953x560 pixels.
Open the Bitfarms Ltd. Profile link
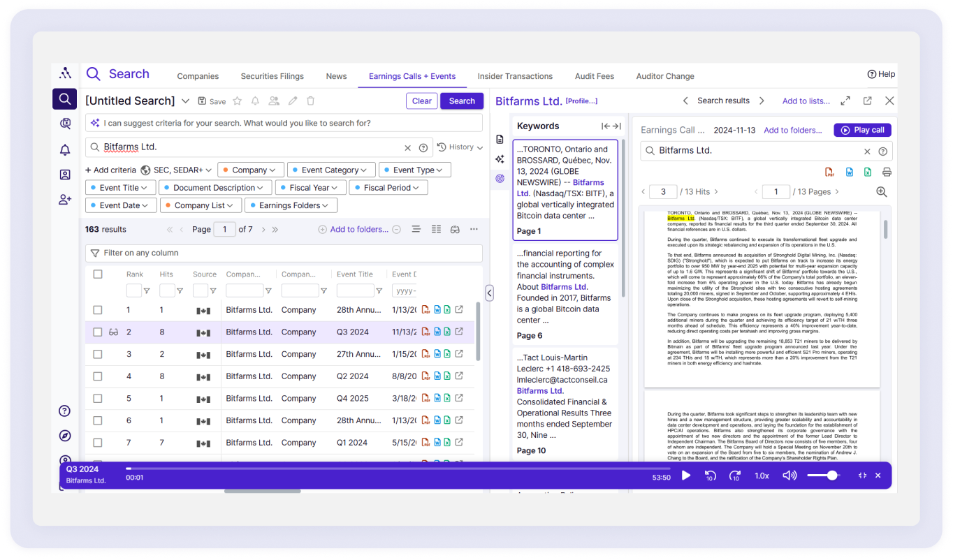tap(581, 101)
